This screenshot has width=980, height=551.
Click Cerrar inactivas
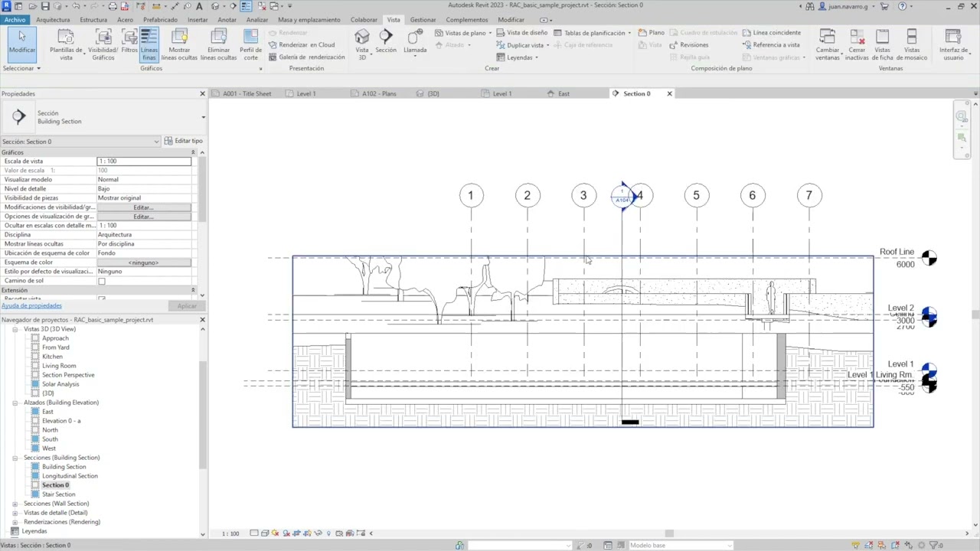pyautogui.click(x=857, y=44)
